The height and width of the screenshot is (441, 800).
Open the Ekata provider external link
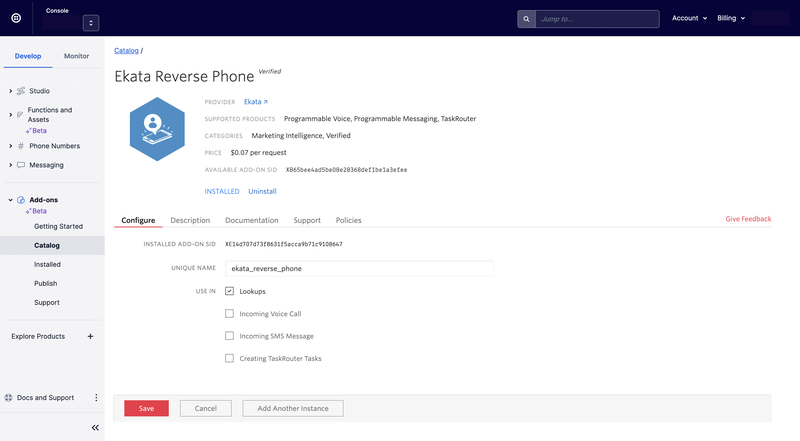pos(256,102)
